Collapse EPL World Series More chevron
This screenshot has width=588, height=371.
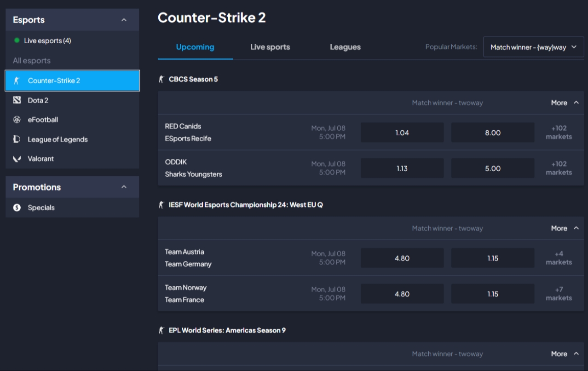[x=576, y=354]
